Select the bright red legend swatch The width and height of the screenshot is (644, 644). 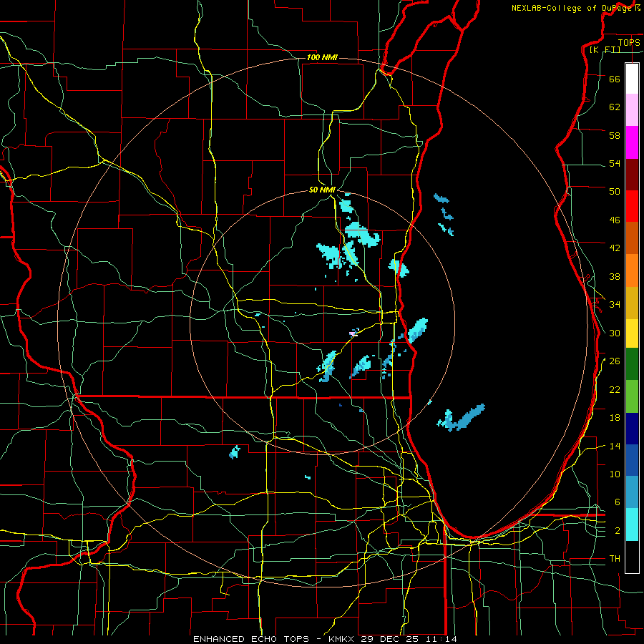point(632,206)
